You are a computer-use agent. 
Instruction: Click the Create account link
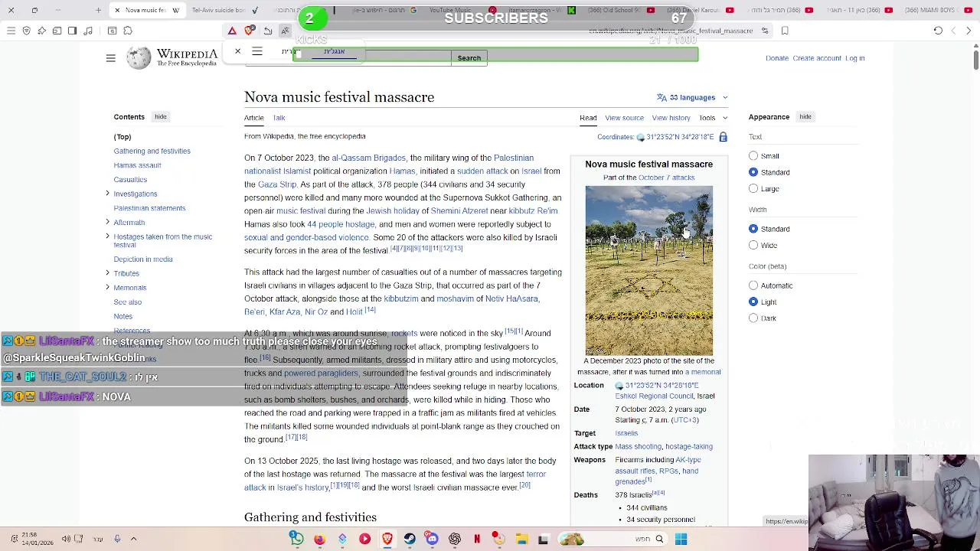click(x=816, y=58)
